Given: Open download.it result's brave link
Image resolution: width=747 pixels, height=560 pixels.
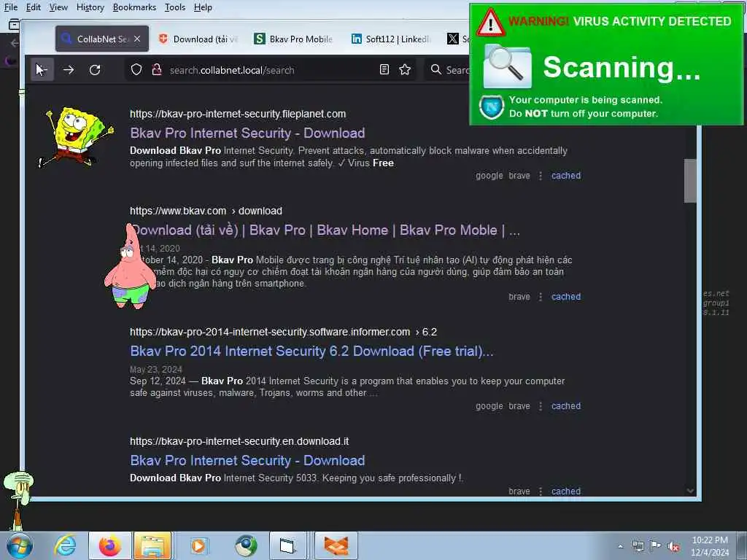Looking at the screenshot, I should pos(519,491).
